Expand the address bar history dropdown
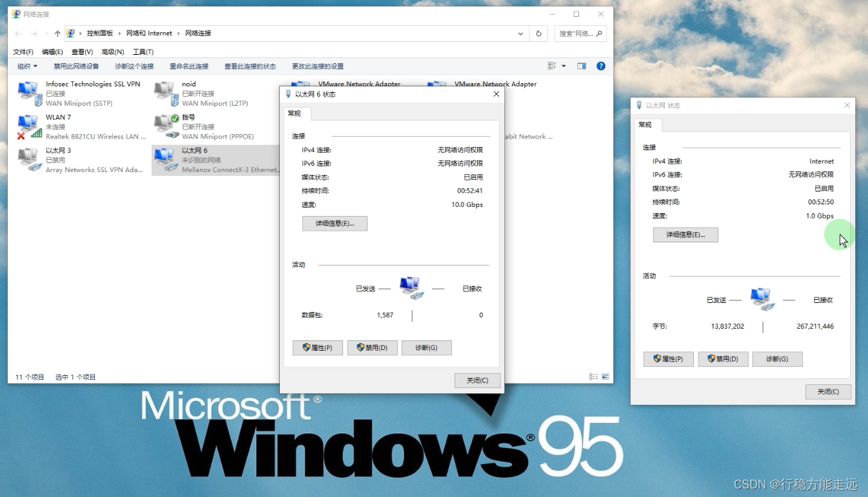The image size is (868, 497). [520, 34]
